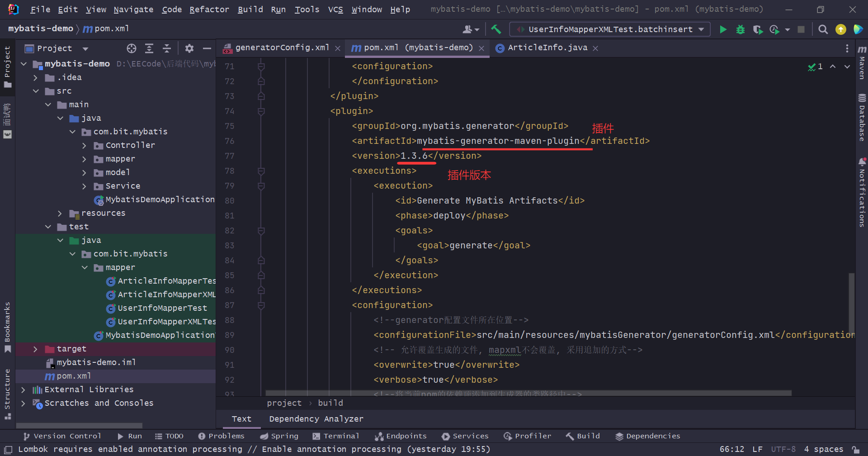The width and height of the screenshot is (868, 456).
Task: Collapse the src folder
Action: [35, 91]
